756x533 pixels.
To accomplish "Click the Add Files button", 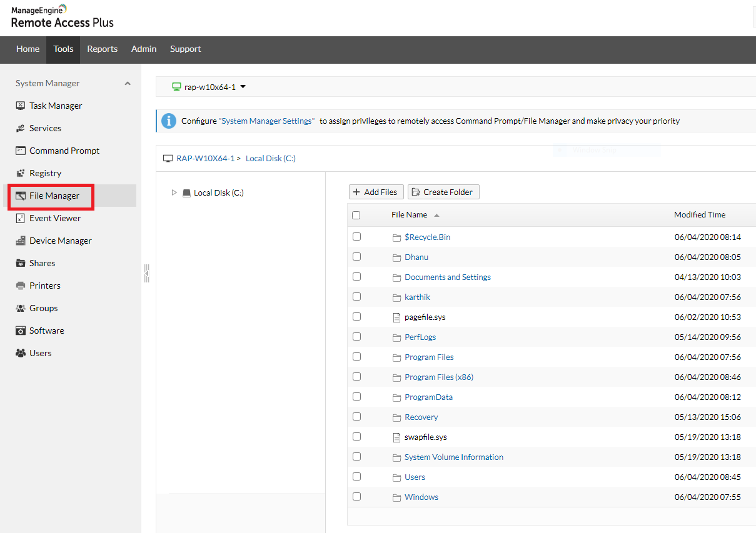I will pos(376,192).
